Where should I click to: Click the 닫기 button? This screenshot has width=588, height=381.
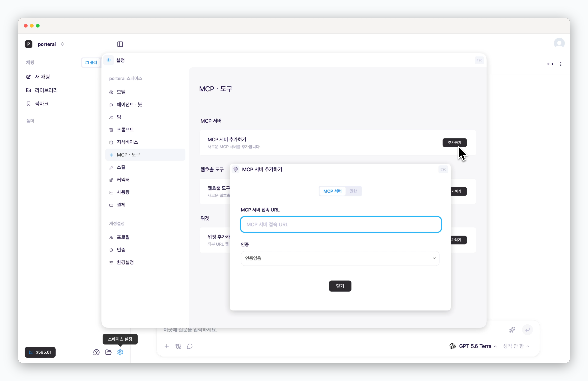pyautogui.click(x=340, y=286)
